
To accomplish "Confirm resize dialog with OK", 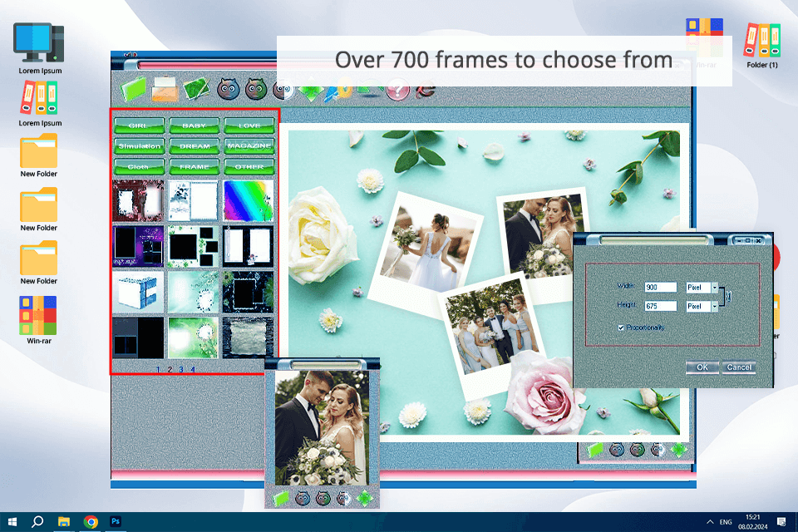I will (x=702, y=367).
